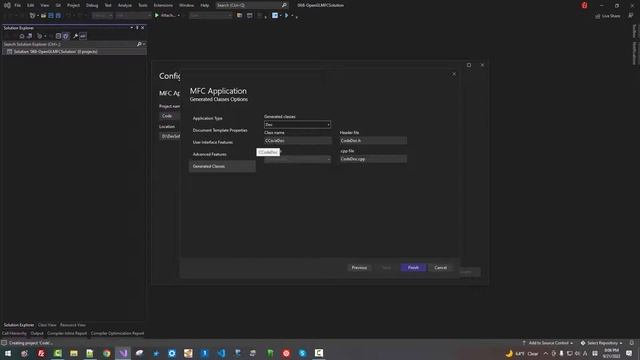The height and width of the screenshot is (360, 640).
Task: Click the Chrome taskbar icon
Action: pyautogui.click(x=107, y=353)
